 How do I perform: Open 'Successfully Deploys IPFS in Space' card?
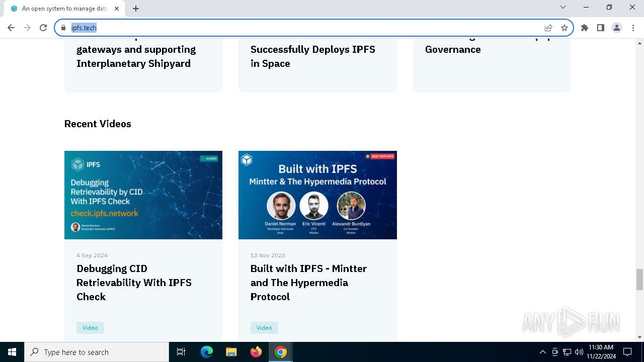(313, 56)
